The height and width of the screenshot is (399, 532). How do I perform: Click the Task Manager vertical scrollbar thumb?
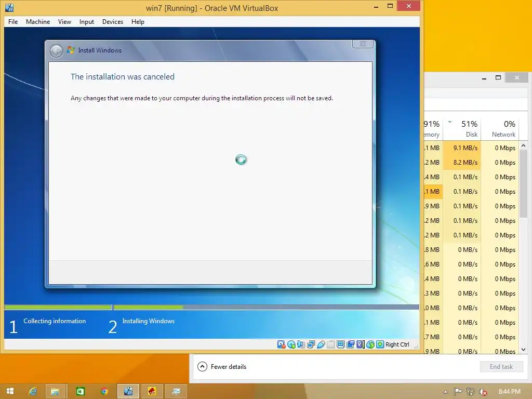tap(524, 183)
